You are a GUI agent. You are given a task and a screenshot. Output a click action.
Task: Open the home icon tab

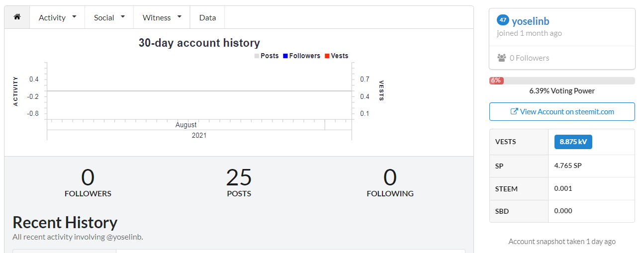(x=17, y=17)
